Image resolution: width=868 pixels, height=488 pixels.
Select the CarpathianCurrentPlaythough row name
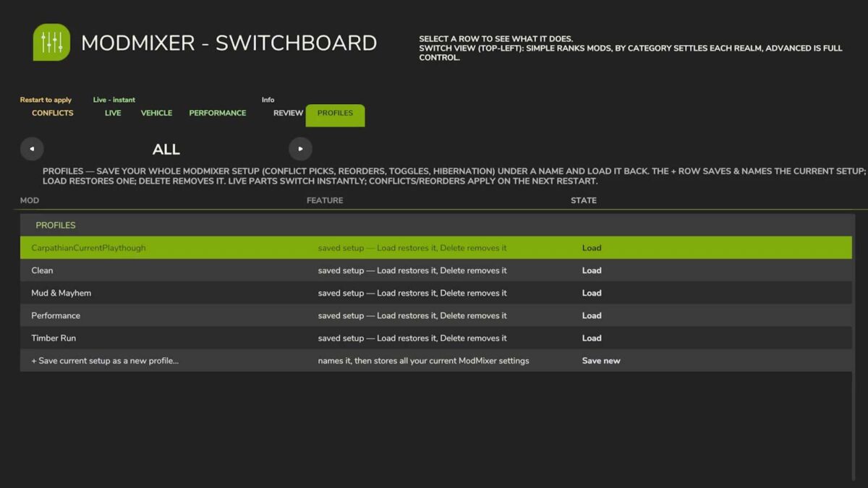pyautogui.click(x=88, y=248)
